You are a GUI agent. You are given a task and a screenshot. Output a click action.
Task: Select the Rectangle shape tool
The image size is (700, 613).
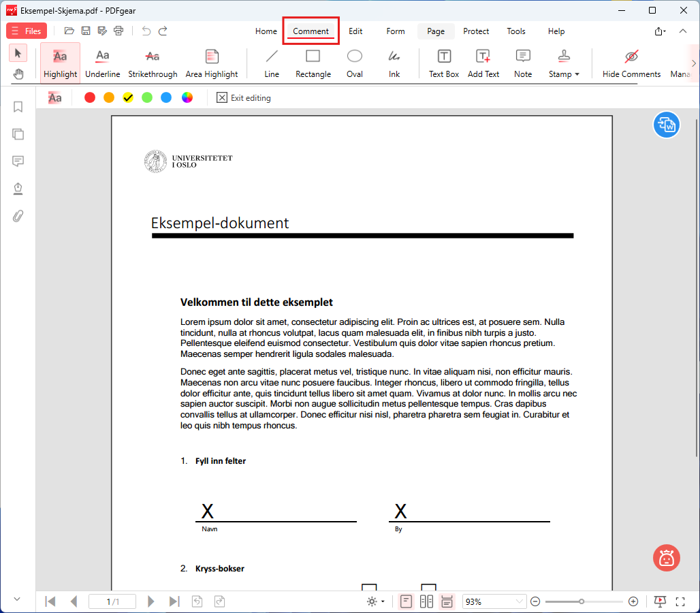pyautogui.click(x=313, y=63)
